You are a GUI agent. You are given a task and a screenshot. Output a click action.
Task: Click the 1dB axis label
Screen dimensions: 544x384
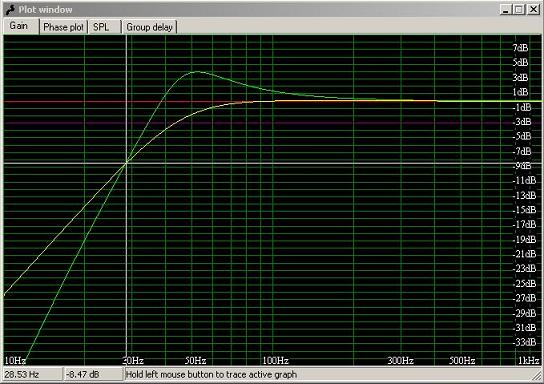pyautogui.click(x=520, y=92)
